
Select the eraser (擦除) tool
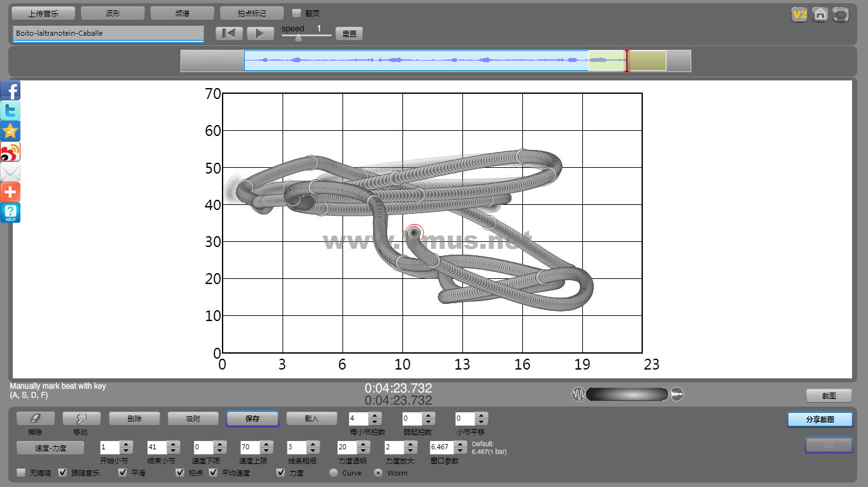point(35,419)
